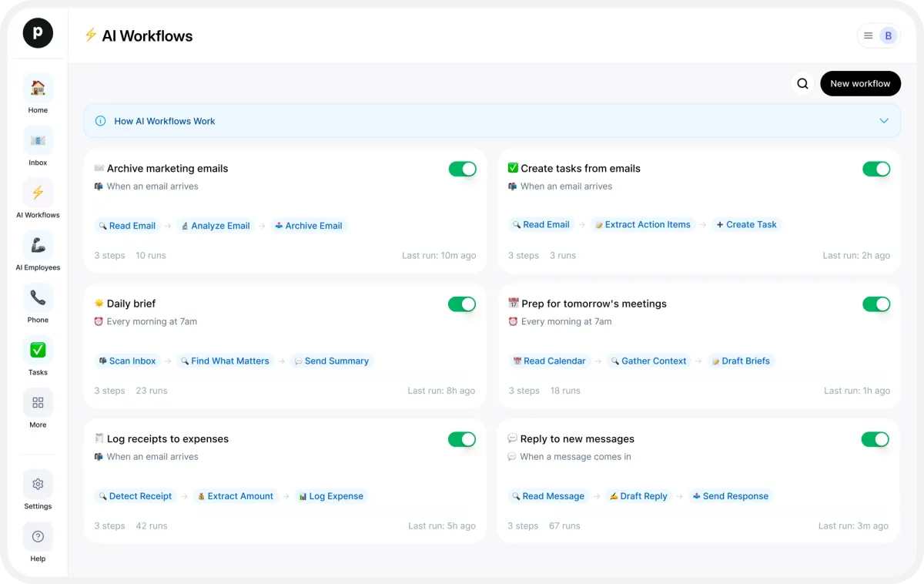
Task: Click green check icon on Create tasks from emails
Action: point(513,168)
